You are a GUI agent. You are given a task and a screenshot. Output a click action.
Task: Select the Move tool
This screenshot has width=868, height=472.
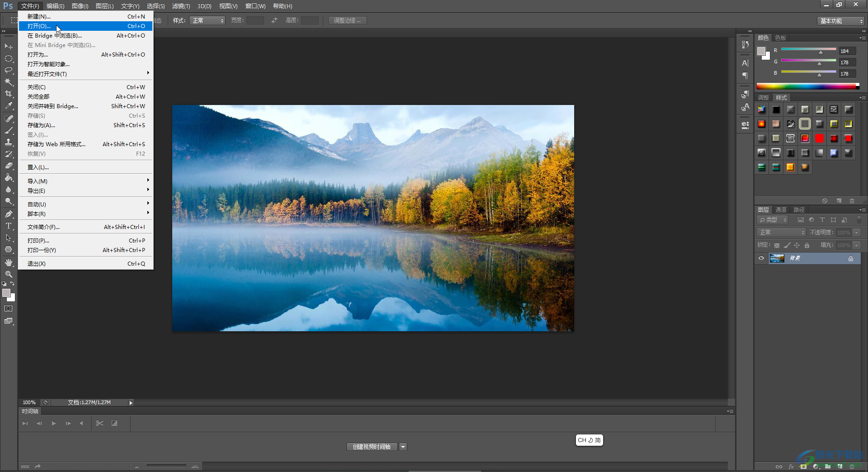(x=9, y=46)
